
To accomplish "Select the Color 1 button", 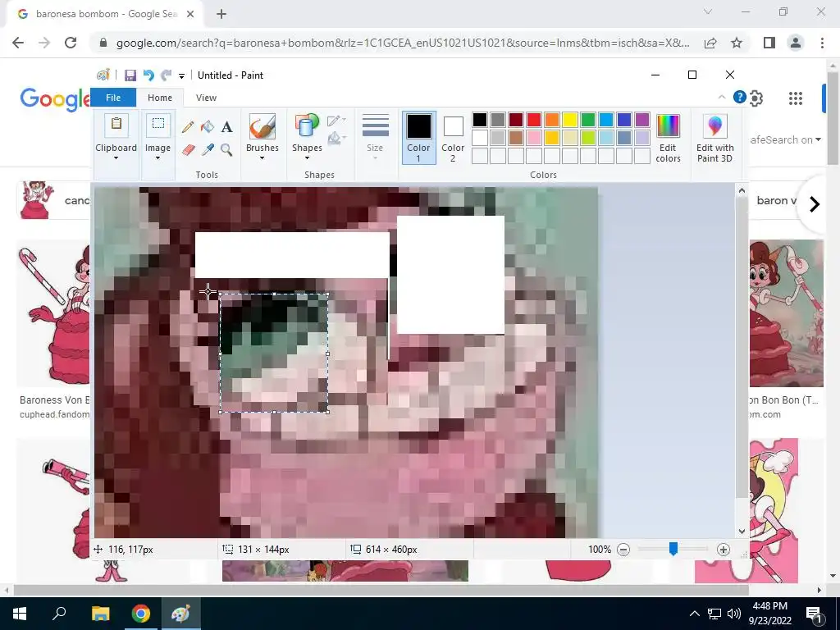I will pos(418,138).
